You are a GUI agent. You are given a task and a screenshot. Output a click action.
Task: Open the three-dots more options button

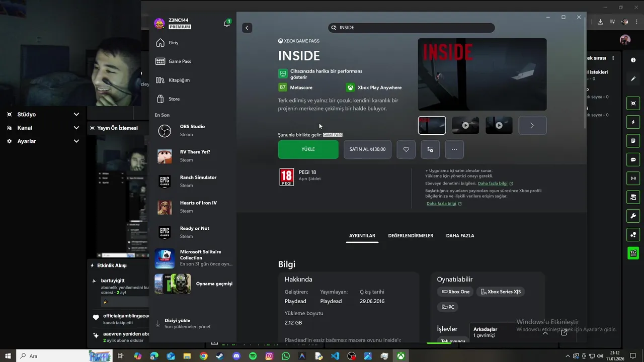(454, 149)
